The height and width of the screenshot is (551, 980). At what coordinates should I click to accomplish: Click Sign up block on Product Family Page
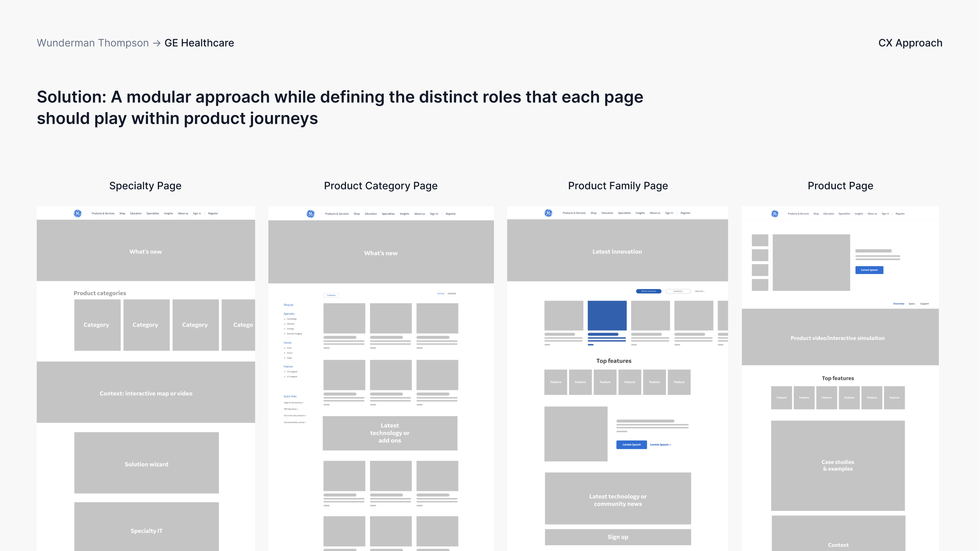(x=618, y=537)
